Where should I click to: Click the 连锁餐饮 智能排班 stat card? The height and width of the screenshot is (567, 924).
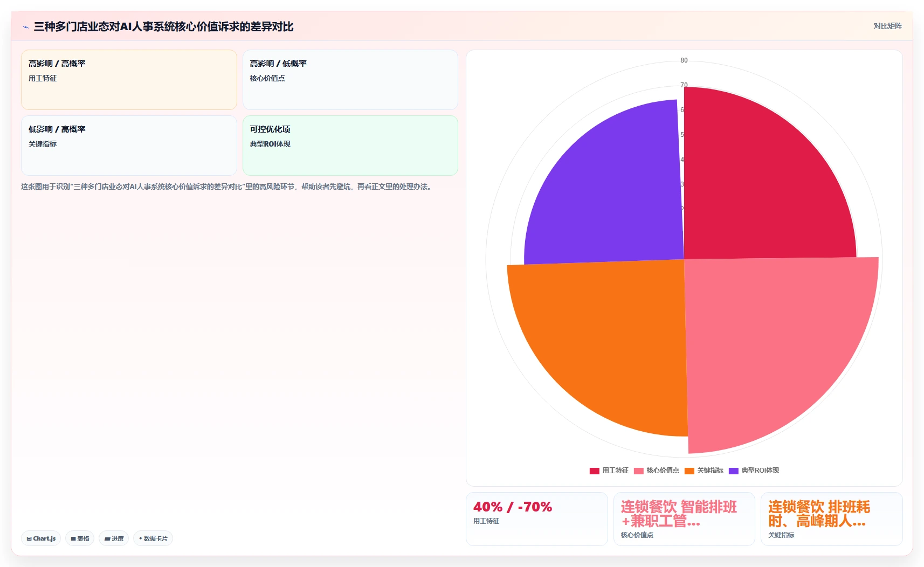(684, 519)
